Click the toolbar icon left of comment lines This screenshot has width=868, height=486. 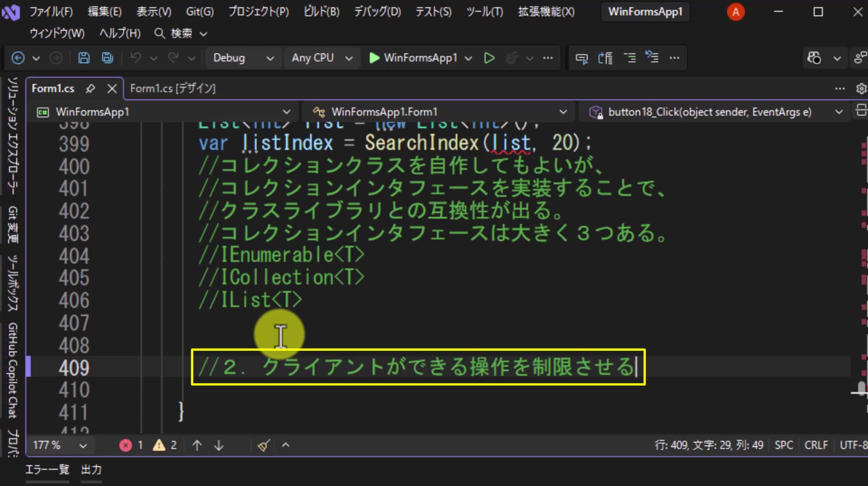click(582, 58)
